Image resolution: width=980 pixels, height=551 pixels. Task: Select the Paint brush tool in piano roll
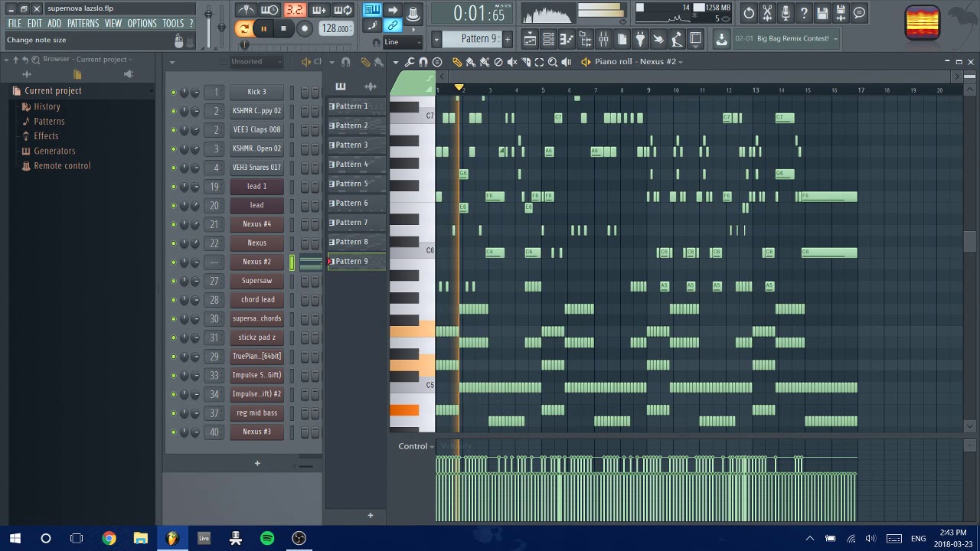[x=470, y=62]
